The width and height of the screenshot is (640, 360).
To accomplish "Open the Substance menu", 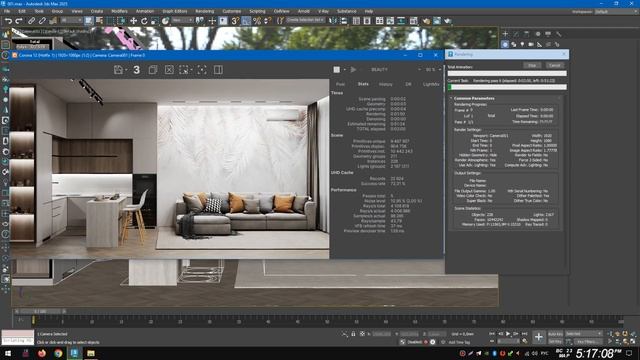I will 347,11.
